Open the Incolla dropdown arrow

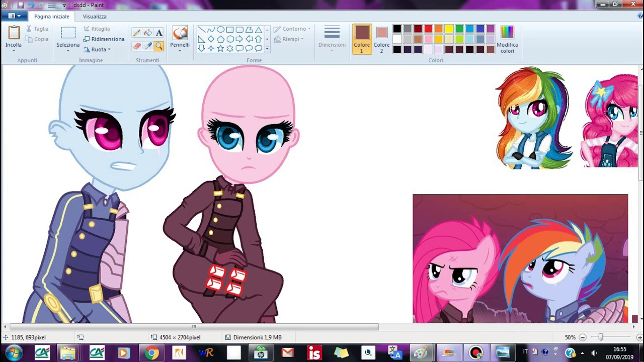pos(14,51)
